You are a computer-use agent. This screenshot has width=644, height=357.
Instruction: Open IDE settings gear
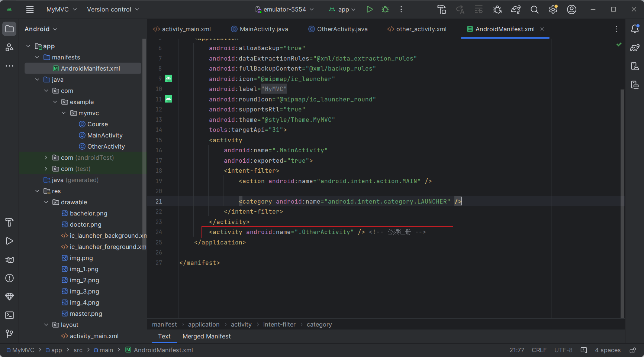point(553,10)
